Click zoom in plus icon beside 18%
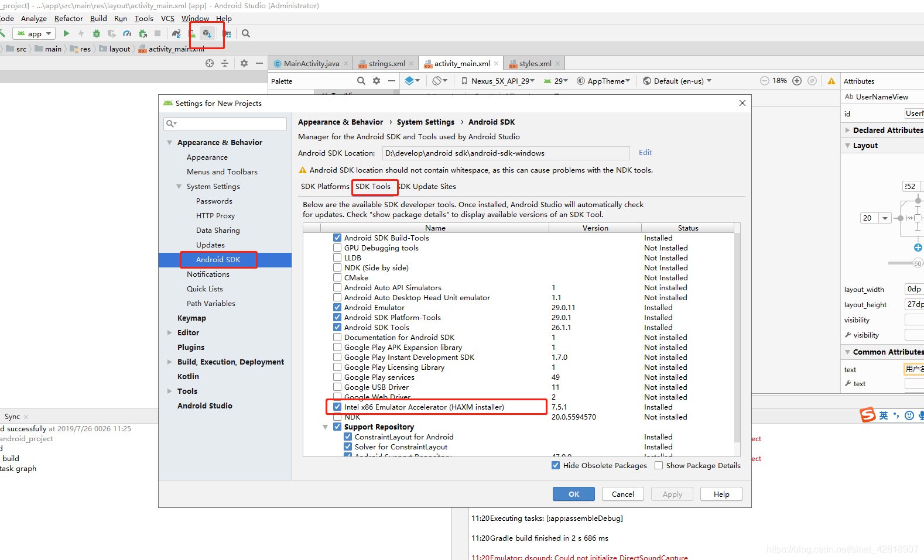The width and height of the screenshot is (924, 560). coord(797,81)
